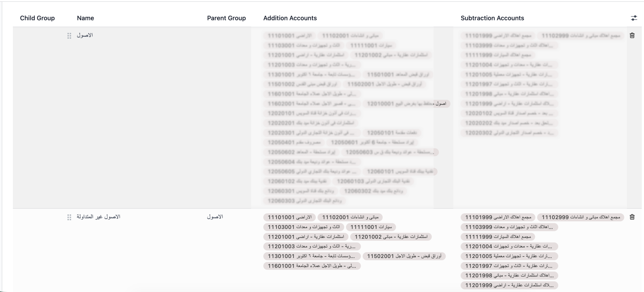Select tag 12020201 in the الاصول row

pyautogui.click(x=311, y=123)
